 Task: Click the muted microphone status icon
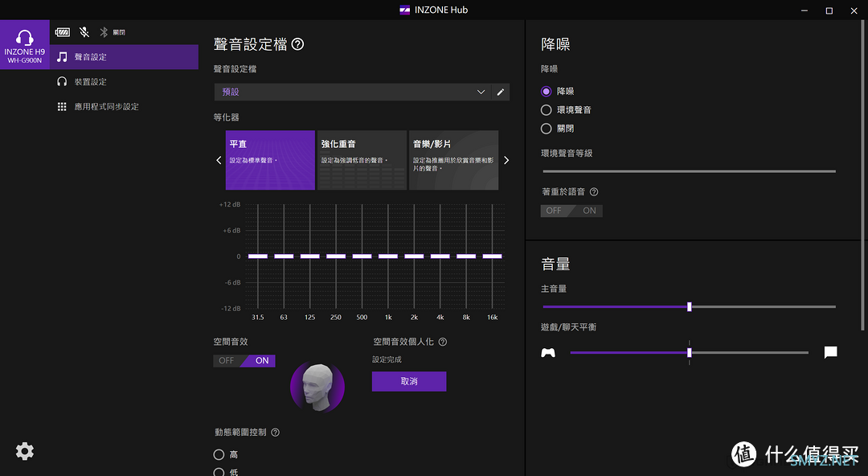(84, 32)
